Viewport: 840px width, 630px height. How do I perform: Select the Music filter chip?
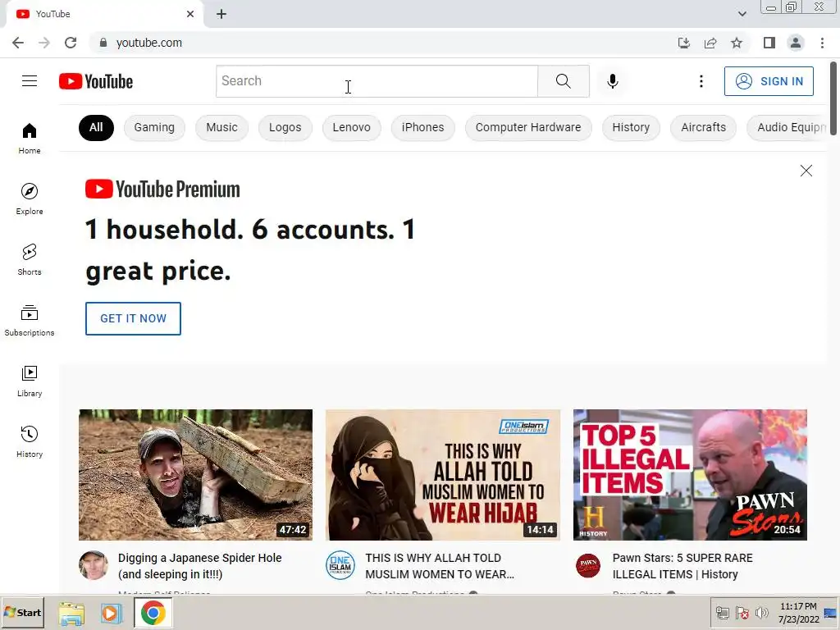[x=221, y=127]
